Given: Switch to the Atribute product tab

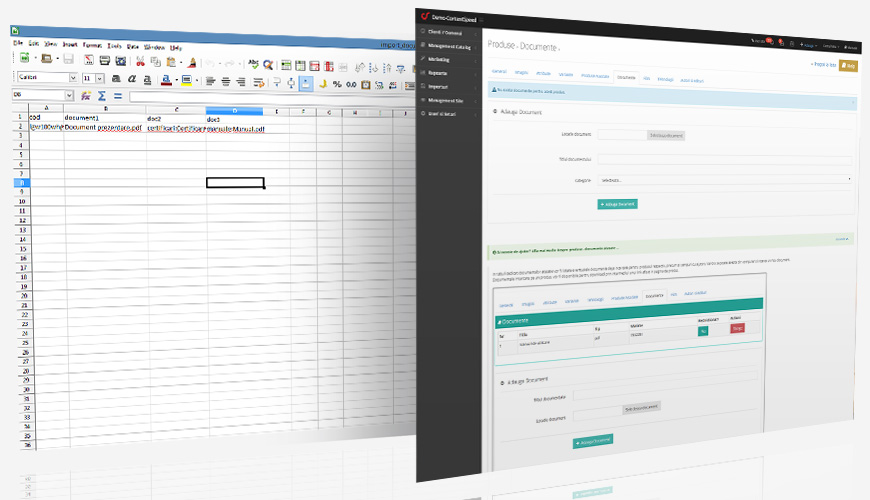Looking at the screenshot, I should pyautogui.click(x=543, y=73).
